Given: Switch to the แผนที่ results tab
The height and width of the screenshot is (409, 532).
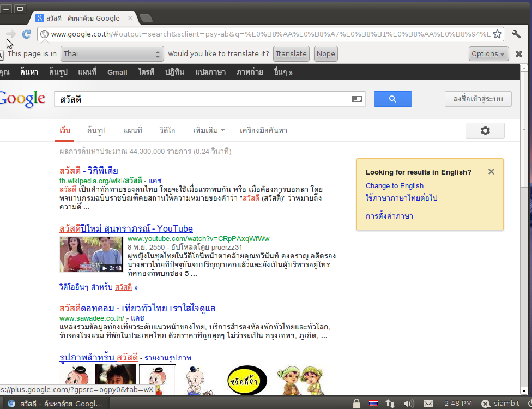Looking at the screenshot, I should (132, 130).
